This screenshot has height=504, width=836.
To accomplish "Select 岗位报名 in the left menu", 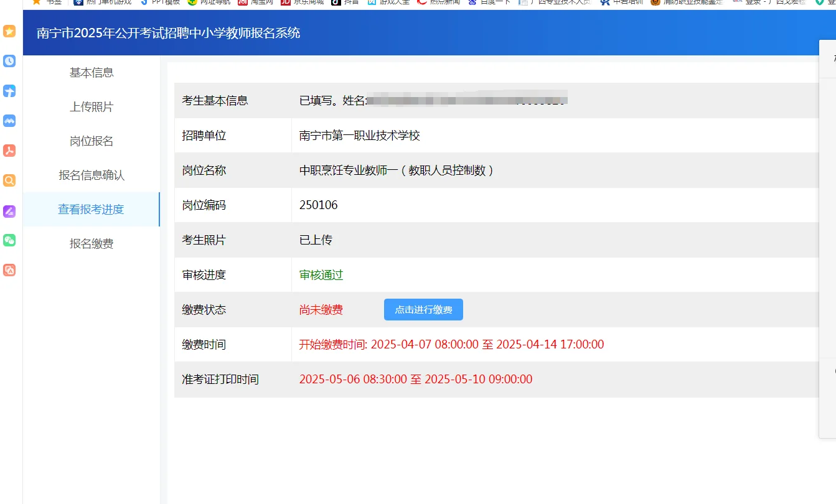I will [x=92, y=141].
